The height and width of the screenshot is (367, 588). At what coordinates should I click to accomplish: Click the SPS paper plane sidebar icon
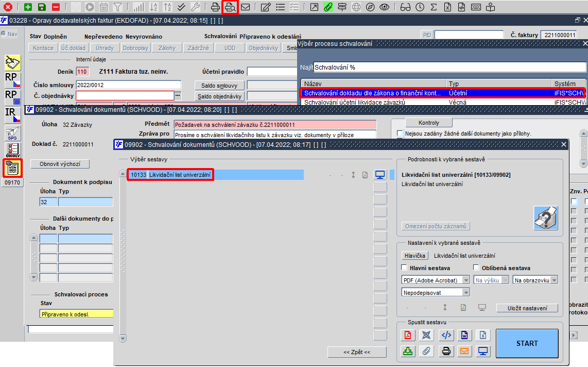click(x=12, y=133)
